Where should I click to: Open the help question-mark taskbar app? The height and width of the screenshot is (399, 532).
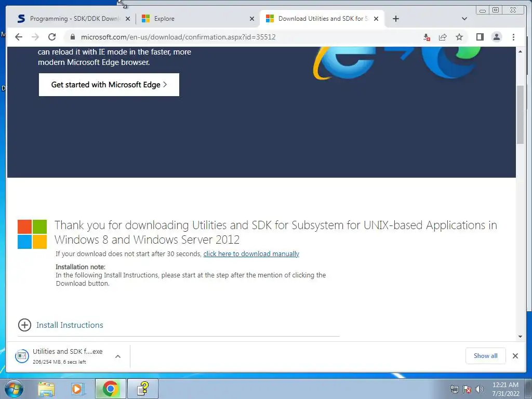[143, 389]
